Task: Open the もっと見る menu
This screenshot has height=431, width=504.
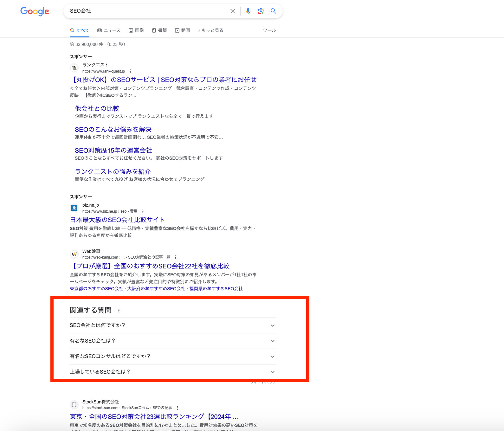Action: coord(211,30)
